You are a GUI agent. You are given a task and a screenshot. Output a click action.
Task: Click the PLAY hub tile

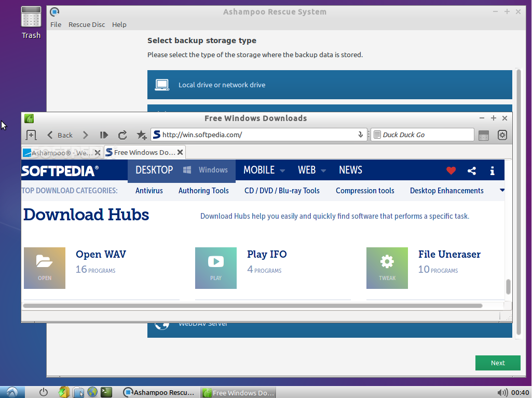tap(216, 268)
